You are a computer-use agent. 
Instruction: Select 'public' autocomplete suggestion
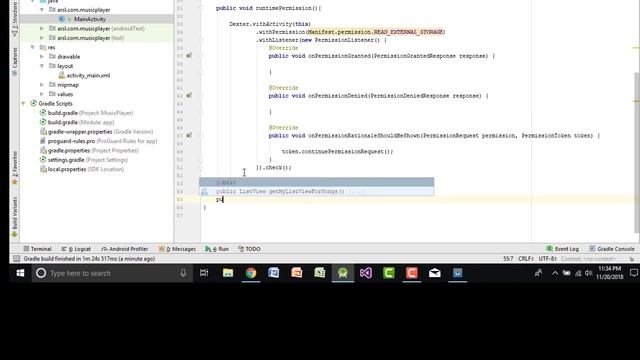pyautogui.click(x=316, y=182)
